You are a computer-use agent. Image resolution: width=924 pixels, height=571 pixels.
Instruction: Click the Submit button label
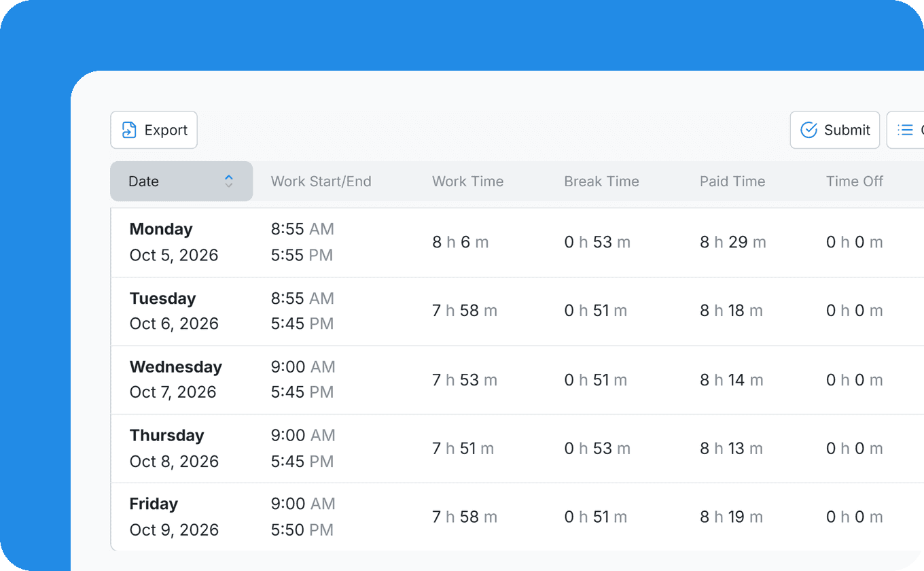tap(847, 130)
